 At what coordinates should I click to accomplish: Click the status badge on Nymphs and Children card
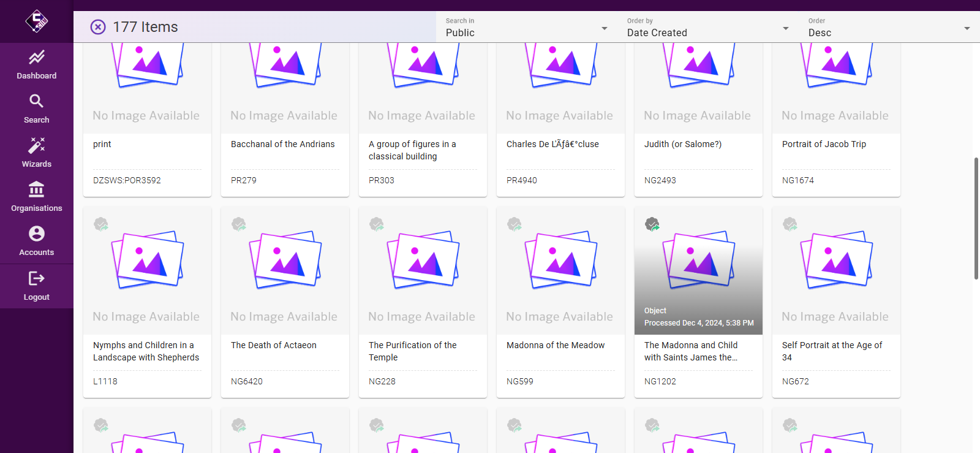101,224
